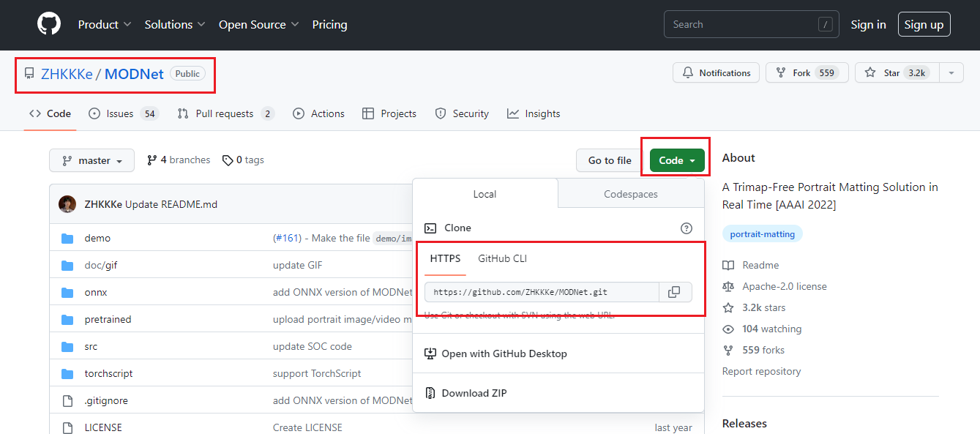The height and width of the screenshot is (434, 980).
Task: Click the pretrained folder icon
Action: pos(67,319)
